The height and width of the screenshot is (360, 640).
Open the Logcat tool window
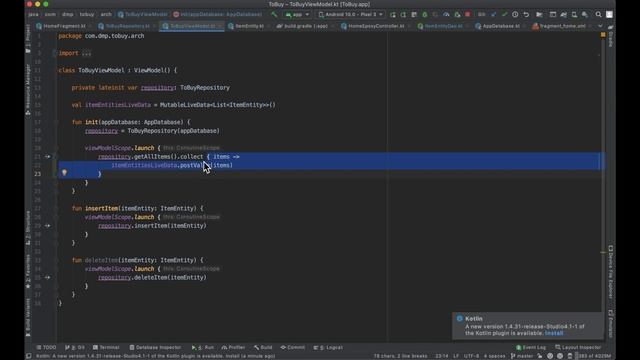pos(328,347)
